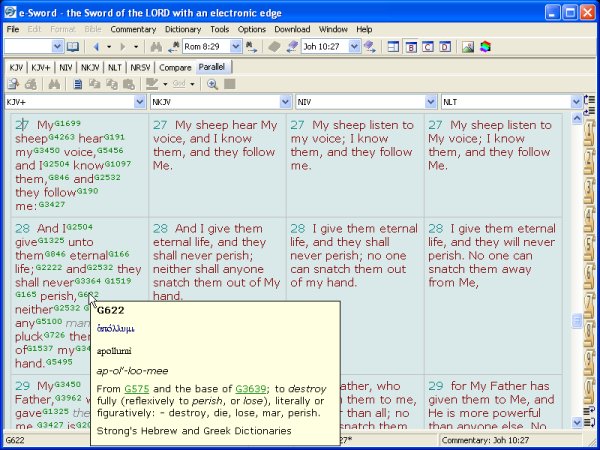The height and width of the screenshot is (450, 600).
Task: Click the open book icon in toolbar
Action: pos(73,47)
